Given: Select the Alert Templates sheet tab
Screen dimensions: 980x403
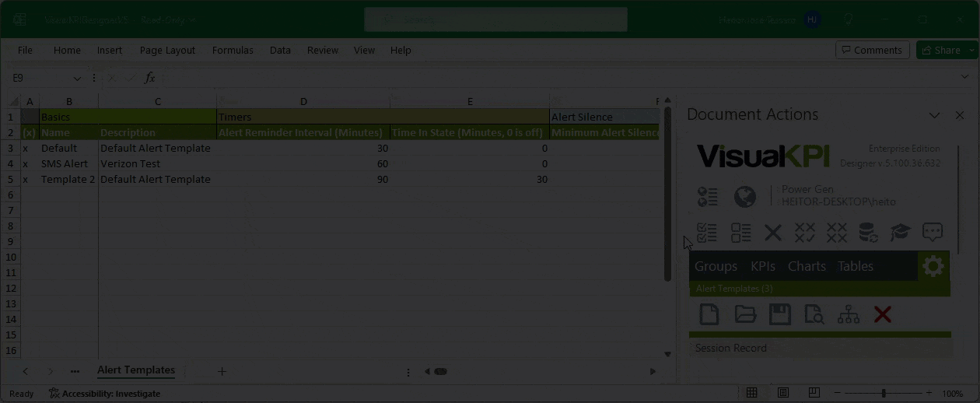Looking at the screenshot, I should pyautogui.click(x=136, y=370).
